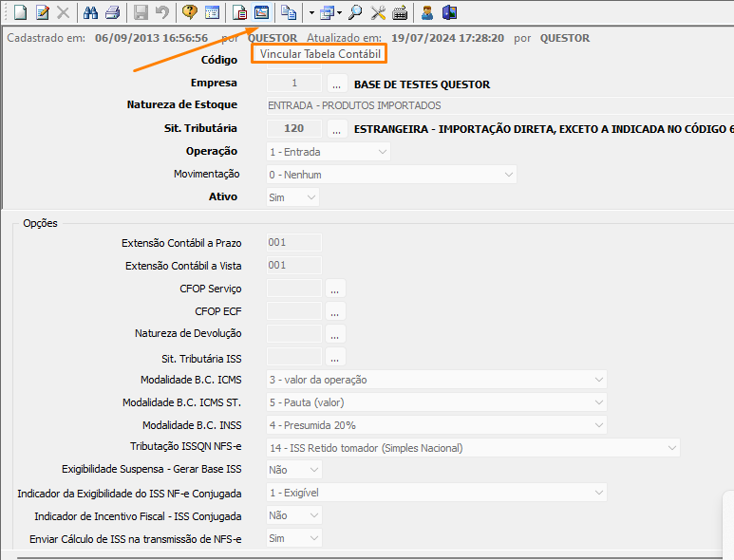Viewport: 734px width, 560px height.
Task: Click the list window icon after help
Action: point(212,12)
